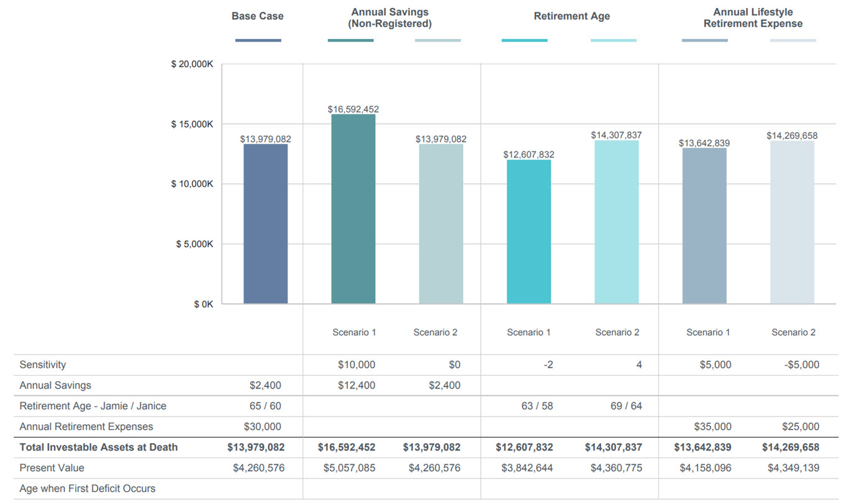Image resolution: width=857 pixels, height=504 pixels.
Task: Click the $35,000 retirement expenses cell
Action: point(713,427)
